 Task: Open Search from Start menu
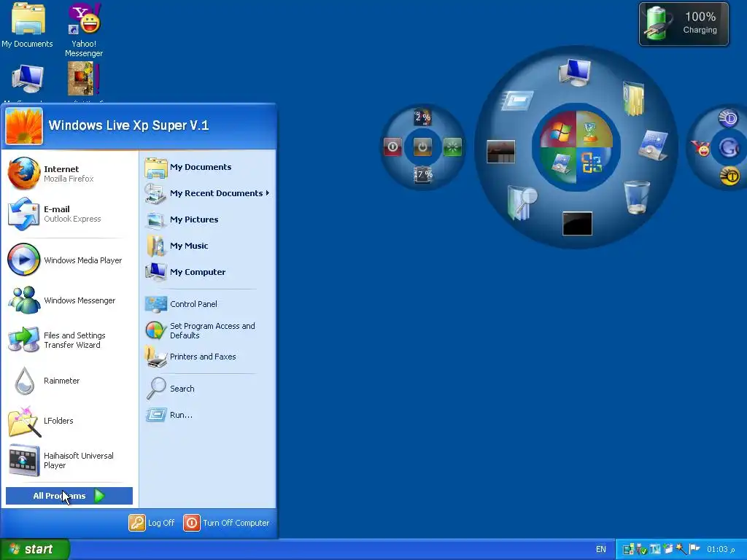pos(207,389)
